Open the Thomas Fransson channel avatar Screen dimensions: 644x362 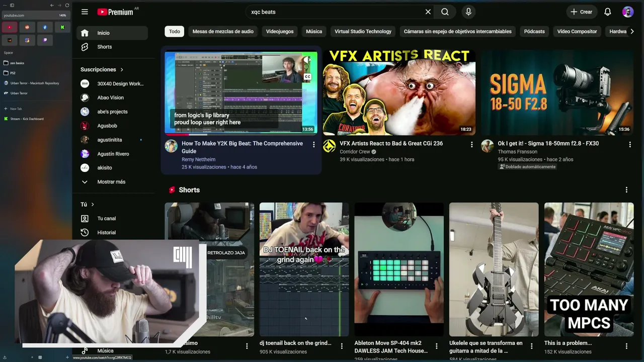click(x=487, y=146)
